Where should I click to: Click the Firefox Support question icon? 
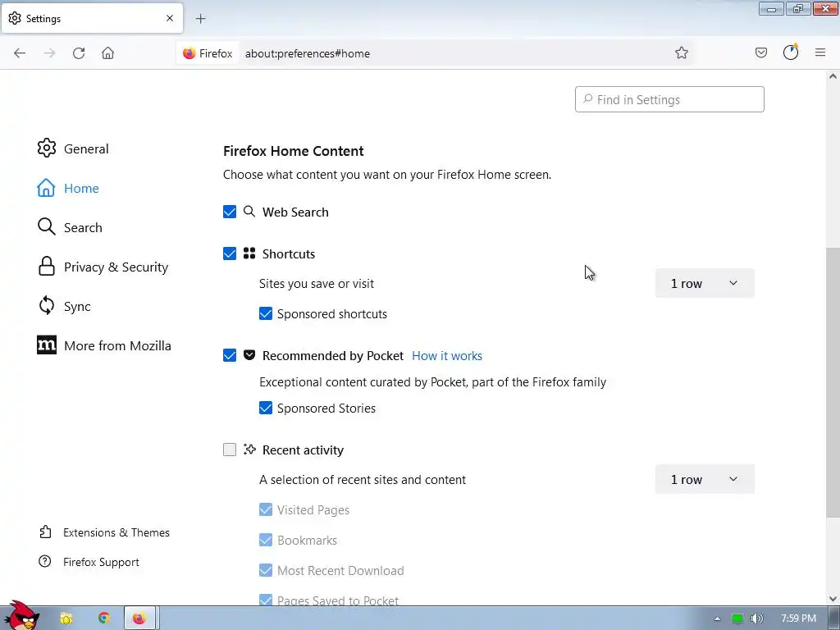(x=45, y=561)
